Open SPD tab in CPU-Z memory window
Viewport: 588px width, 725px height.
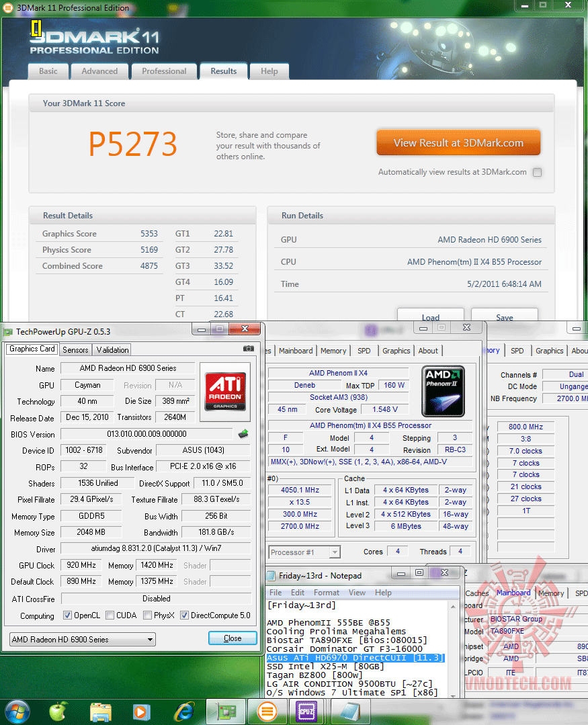(517, 351)
